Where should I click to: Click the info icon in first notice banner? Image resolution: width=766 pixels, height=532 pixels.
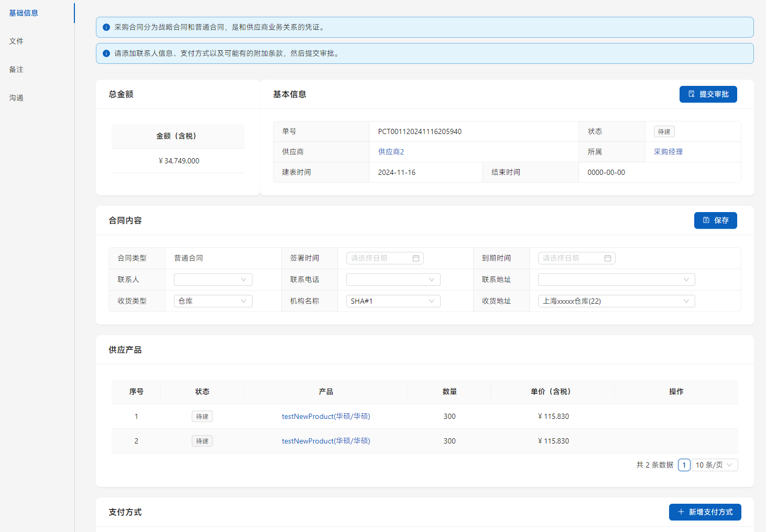[106, 27]
